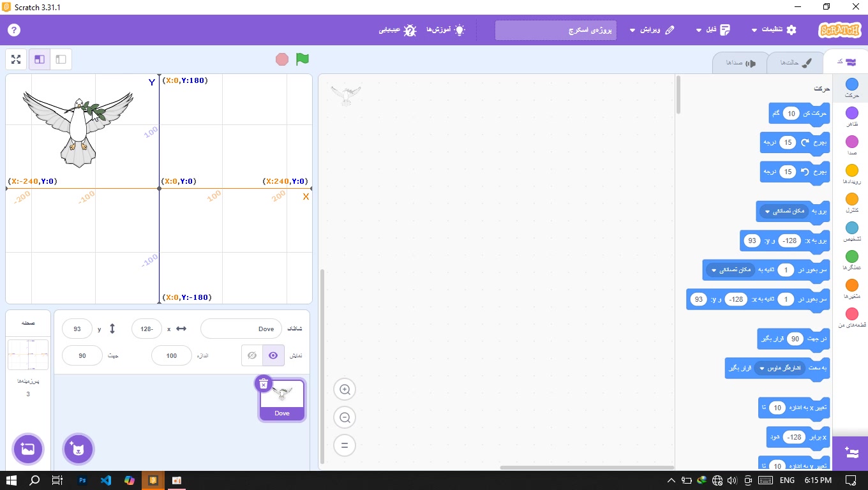
Task: Open Windows taskbar search
Action: pos(34,480)
